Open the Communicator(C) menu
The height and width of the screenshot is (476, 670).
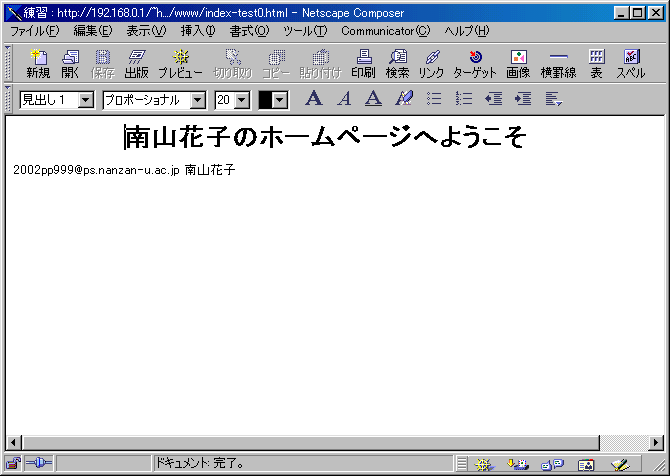click(x=385, y=31)
